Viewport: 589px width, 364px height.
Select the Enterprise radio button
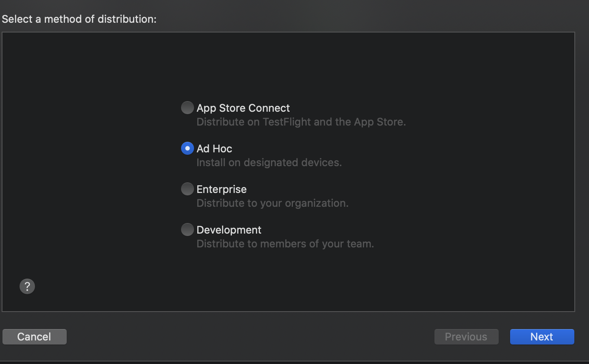(187, 189)
